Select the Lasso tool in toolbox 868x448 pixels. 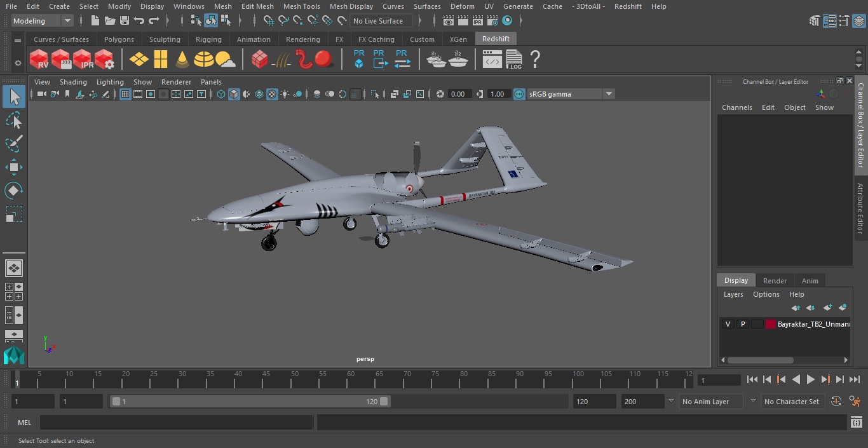coord(14,120)
